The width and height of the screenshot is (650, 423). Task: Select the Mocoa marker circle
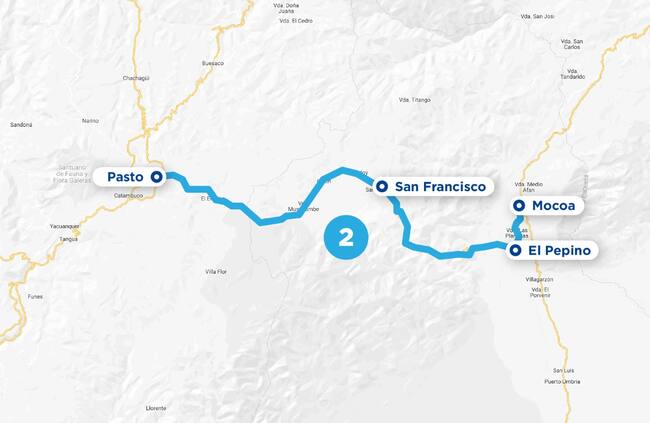(x=519, y=205)
